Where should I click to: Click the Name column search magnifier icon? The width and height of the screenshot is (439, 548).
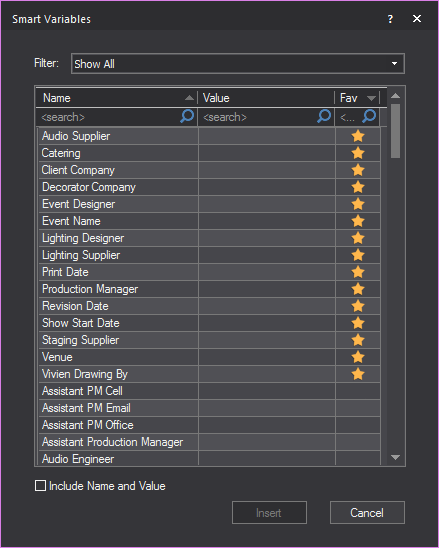pyautogui.click(x=187, y=116)
